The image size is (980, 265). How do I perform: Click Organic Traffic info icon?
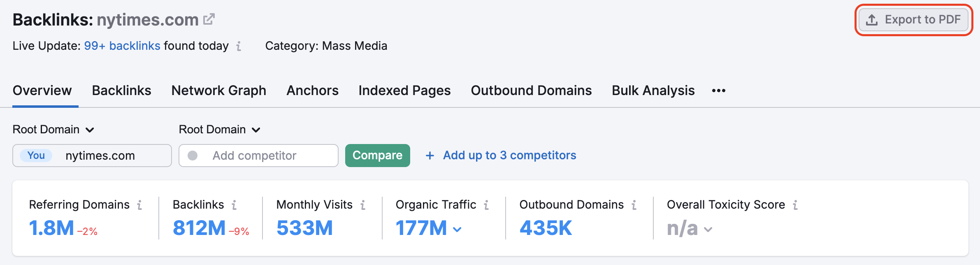tap(486, 205)
